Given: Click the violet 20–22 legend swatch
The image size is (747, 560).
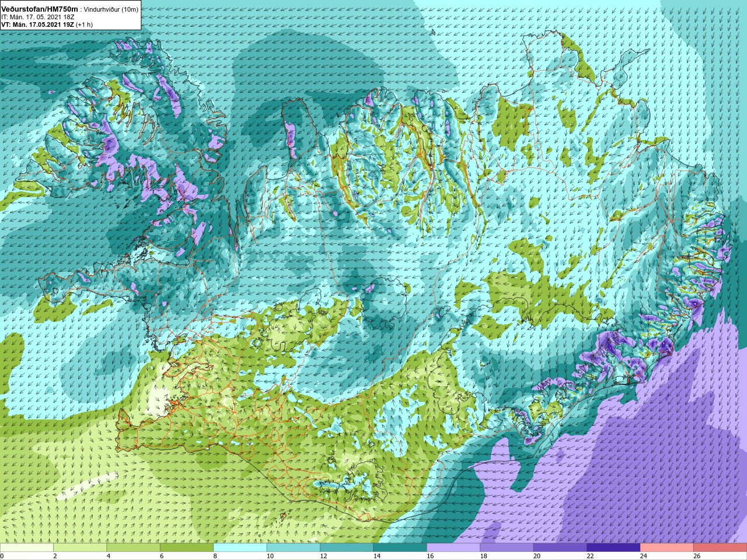Looking at the screenshot, I should pyautogui.click(x=560, y=548).
